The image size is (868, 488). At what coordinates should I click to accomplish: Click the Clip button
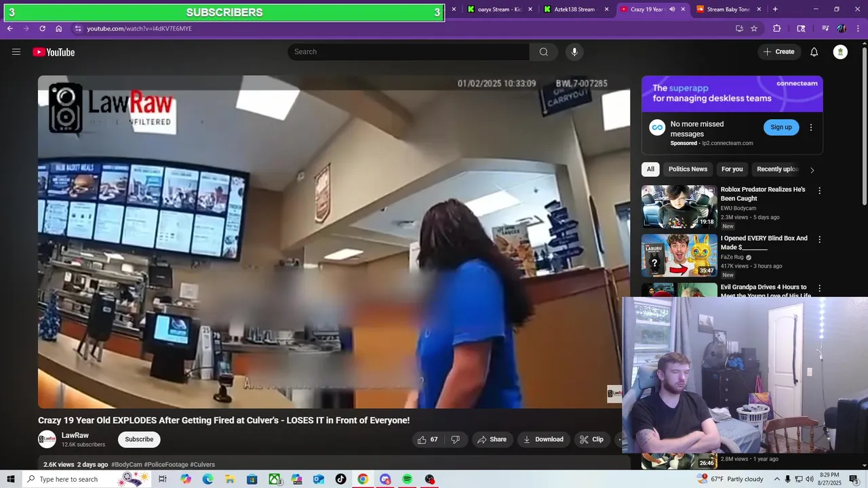(x=591, y=439)
